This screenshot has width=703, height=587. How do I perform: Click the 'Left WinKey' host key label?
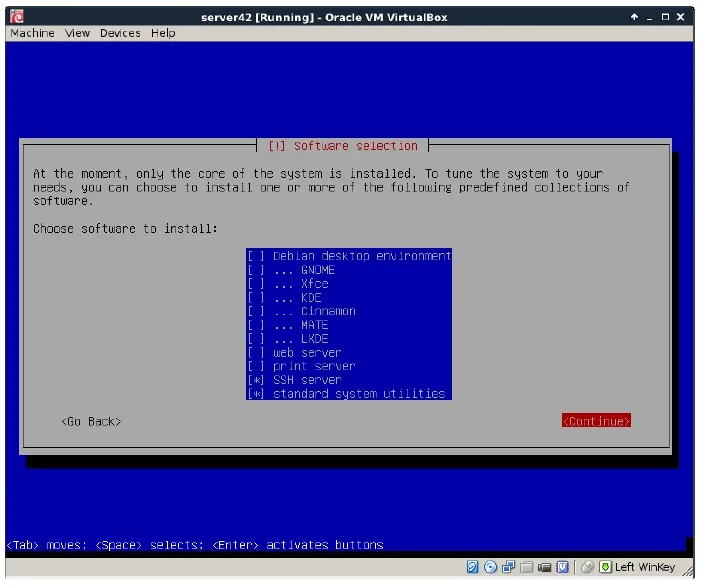tap(645, 567)
